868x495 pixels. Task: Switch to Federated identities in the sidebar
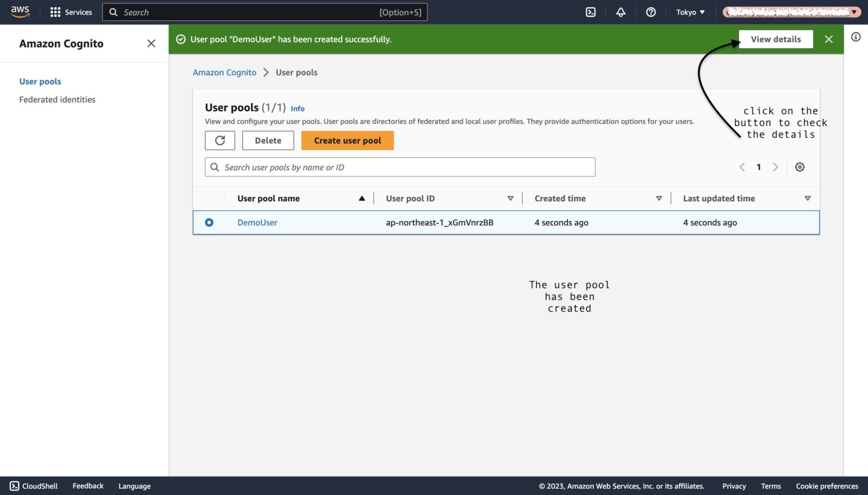(x=57, y=99)
